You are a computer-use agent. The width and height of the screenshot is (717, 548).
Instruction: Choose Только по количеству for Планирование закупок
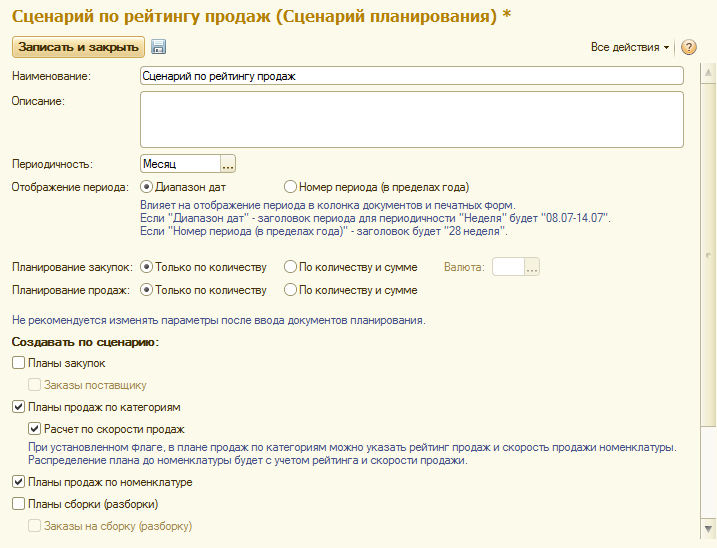(x=147, y=267)
